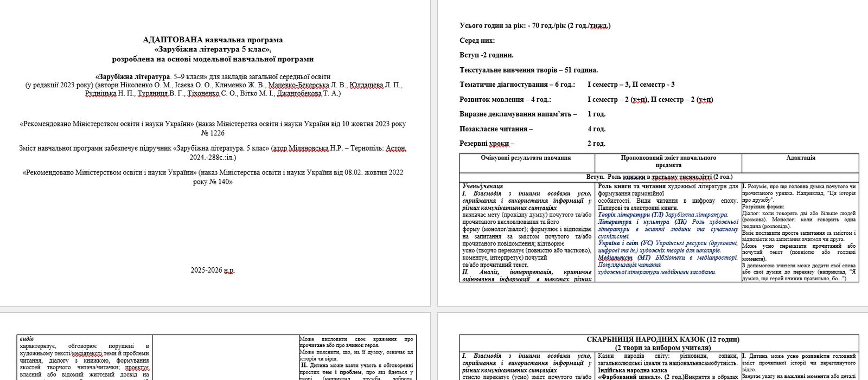
Task: Click the "Учень/учениця" text in table
Action: (x=482, y=186)
